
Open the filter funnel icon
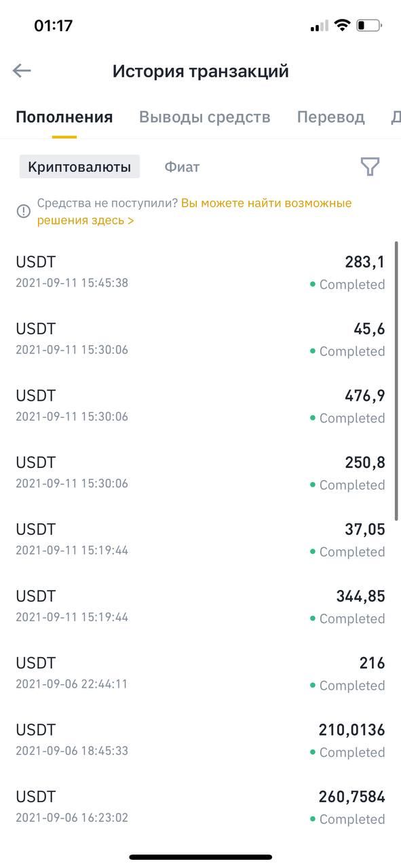click(370, 167)
